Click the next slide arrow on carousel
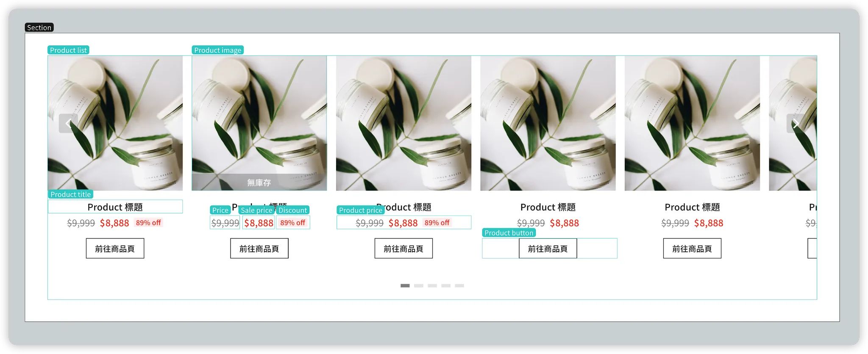This screenshot has width=868, height=354. pos(796,123)
